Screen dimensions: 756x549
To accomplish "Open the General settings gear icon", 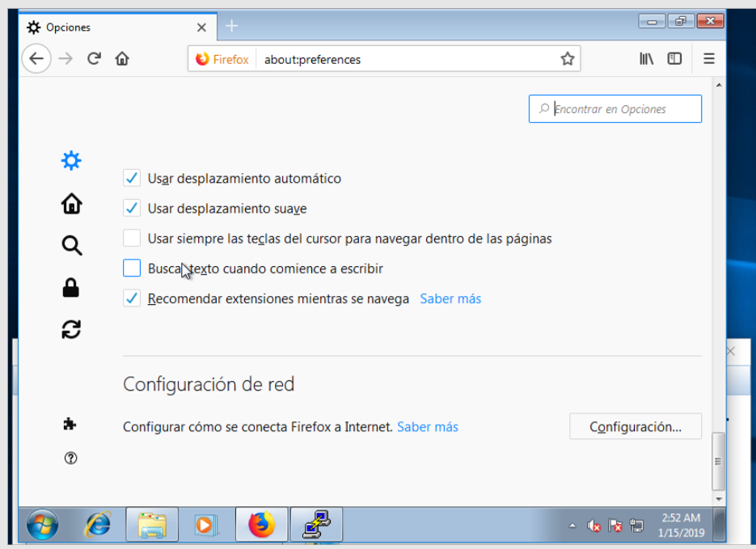I will 71,160.
